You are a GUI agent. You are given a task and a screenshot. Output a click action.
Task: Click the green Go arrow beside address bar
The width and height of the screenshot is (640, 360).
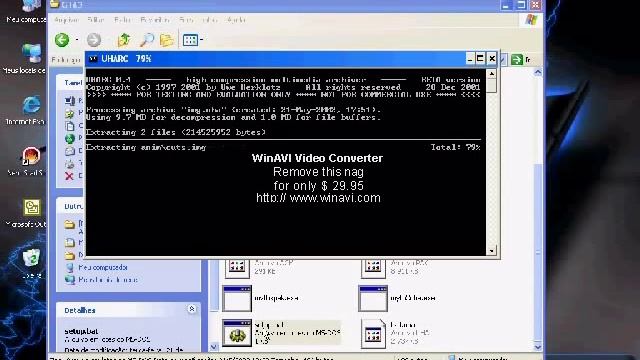(517, 60)
